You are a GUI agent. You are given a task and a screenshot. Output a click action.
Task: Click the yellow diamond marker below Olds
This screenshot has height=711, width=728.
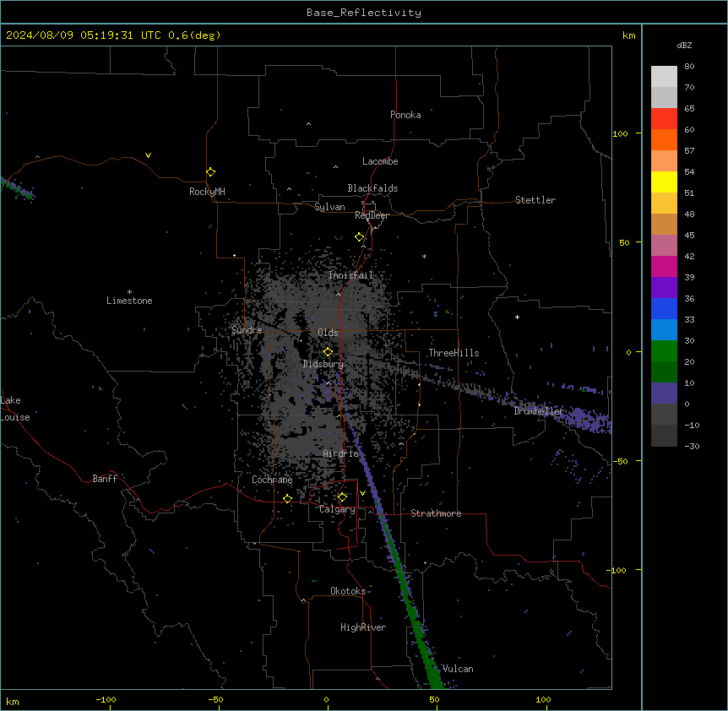pos(328,352)
